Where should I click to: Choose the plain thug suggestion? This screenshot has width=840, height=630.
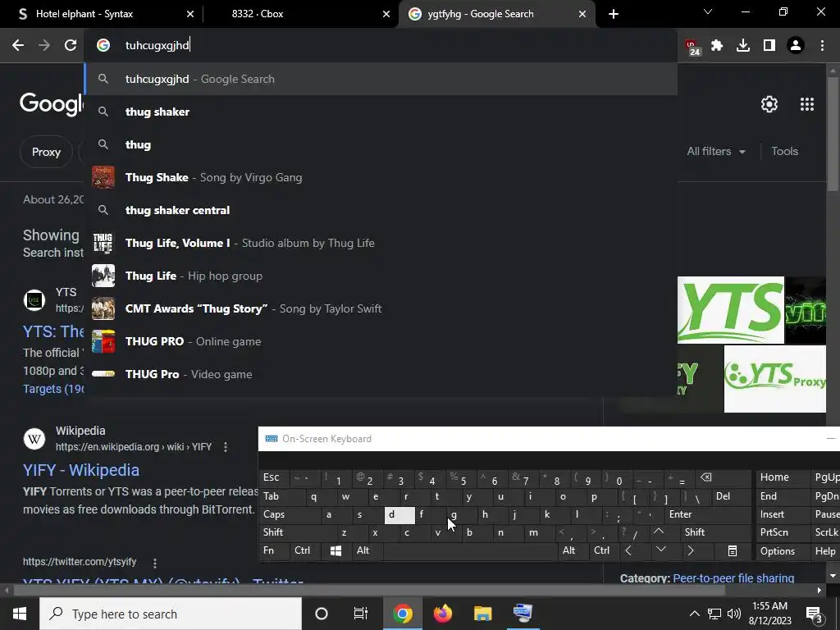coord(381,144)
